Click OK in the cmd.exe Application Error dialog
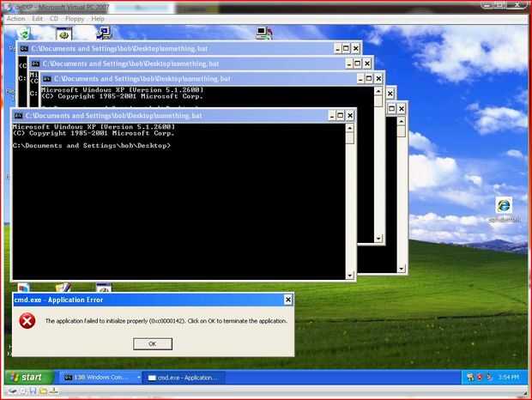The width and height of the screenshot is (532, 400). [x=153, y=343]
